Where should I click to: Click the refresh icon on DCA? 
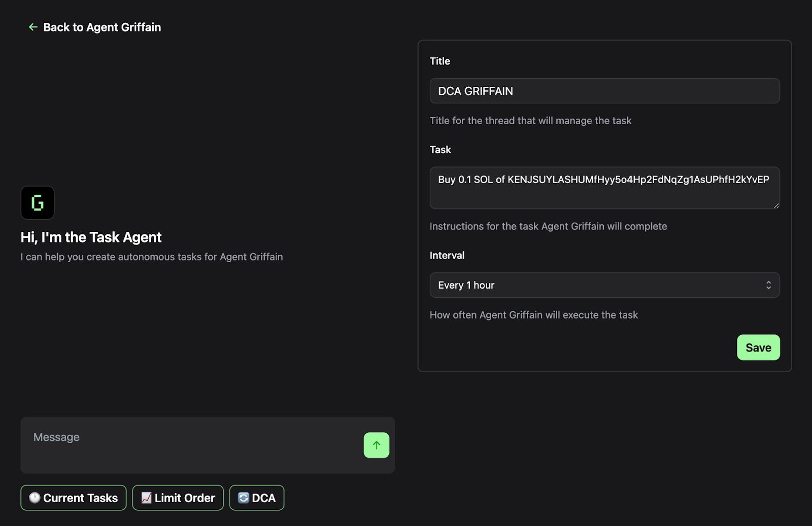[244, 498]
